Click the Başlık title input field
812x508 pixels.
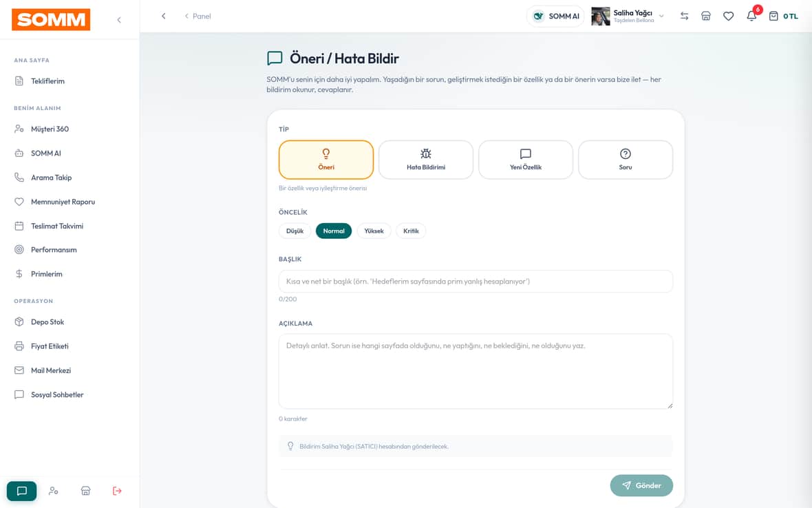pos(476,281)
